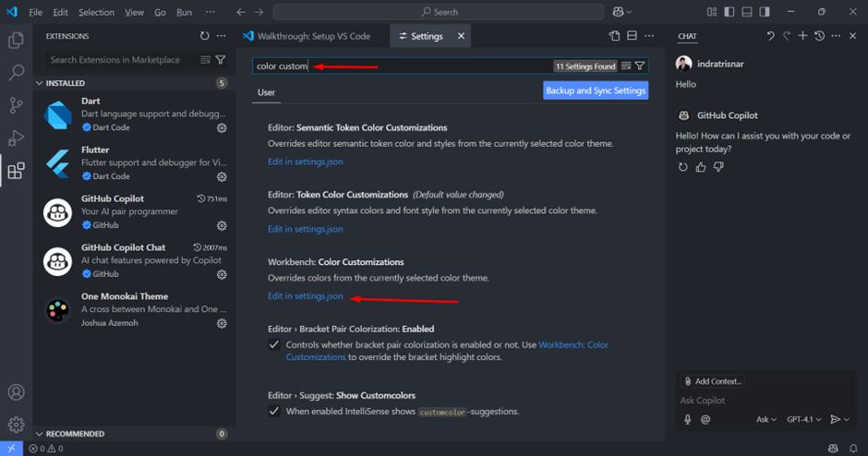Edit Workbench Color Customizations in settings.json
The width and height of the screenshot is (868, 456).
(x=306, y=296)
